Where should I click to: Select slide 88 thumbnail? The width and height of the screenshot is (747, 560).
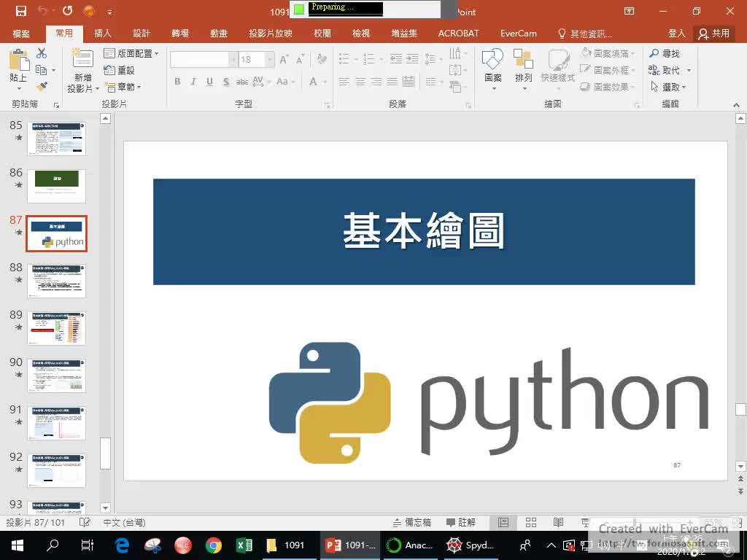pyautogui.click(x=57, y=281)
